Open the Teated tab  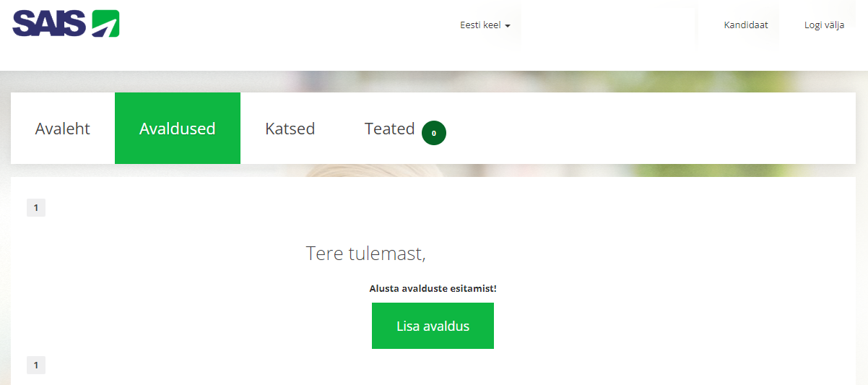click(405, 129)
